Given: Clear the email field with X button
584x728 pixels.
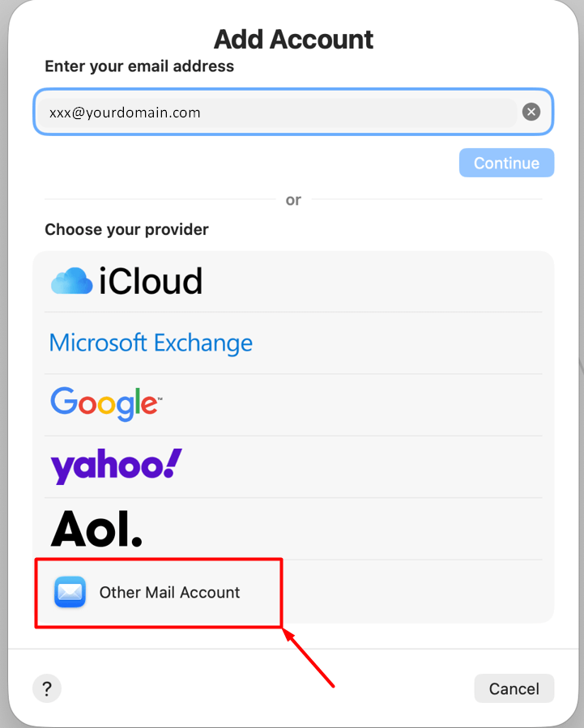Looking at the screenshot, I should coord(531,112).
